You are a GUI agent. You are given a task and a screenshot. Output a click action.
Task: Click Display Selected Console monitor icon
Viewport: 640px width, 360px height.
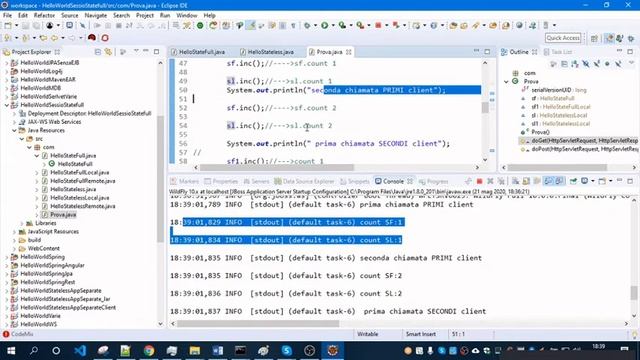[585, 181]
